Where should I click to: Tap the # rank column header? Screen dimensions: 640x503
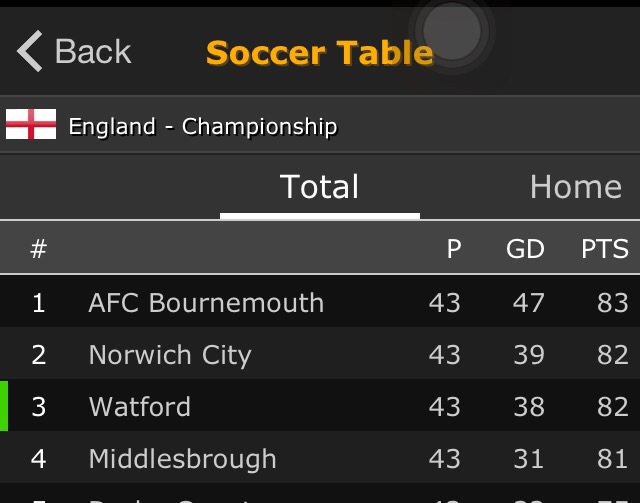click(39, 249)
